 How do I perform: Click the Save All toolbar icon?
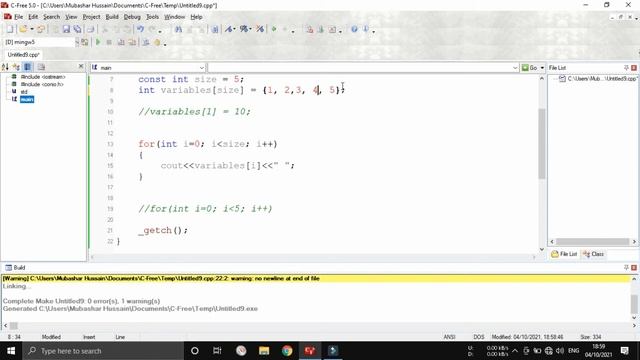pos(78,29)
